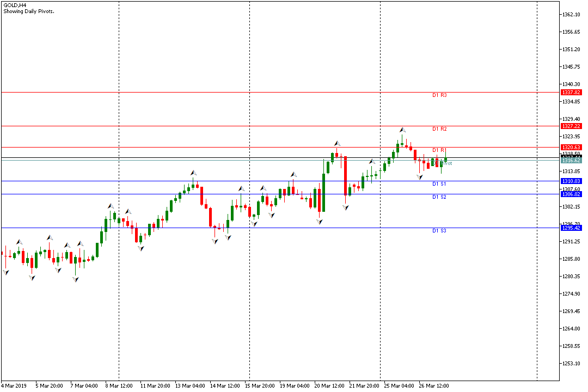The width and height of the screenshot is (588, 392).
Task: Click the blue 1295.42 price tag
Action: 571,228
